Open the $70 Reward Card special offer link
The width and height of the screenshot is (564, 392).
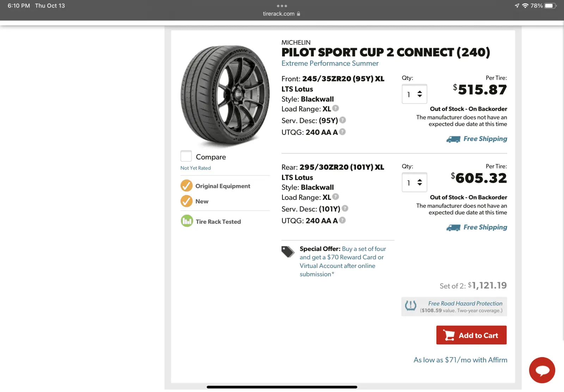(x=343, y=262)
